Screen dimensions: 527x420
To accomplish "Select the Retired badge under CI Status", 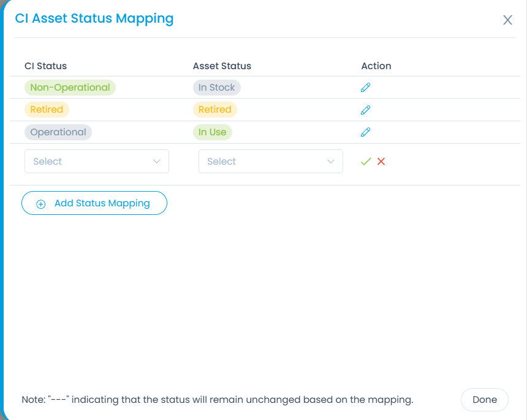I will (x=47, y=110).
